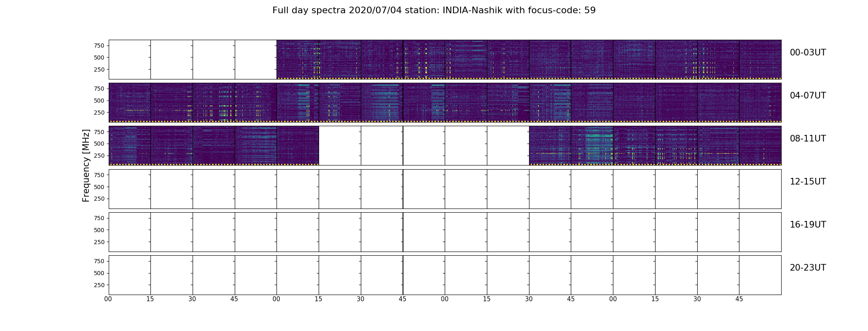Click the 250 tick of the 00-03UT row
Image resolution: width=868 pixels, height=331 pixels.
pyautogui.click(x=99, y=70)
